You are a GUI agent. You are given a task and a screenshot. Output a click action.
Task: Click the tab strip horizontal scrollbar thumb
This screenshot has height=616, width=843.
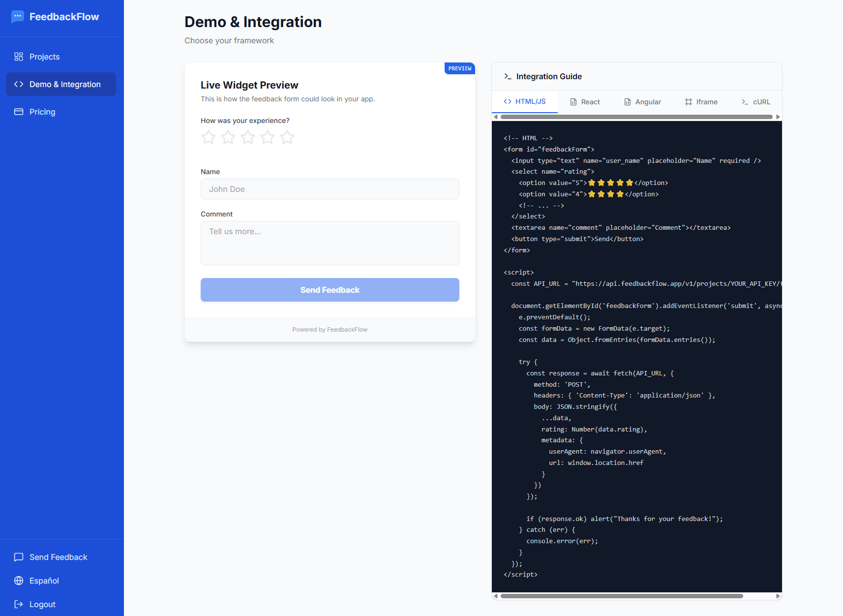coord(636,117)
